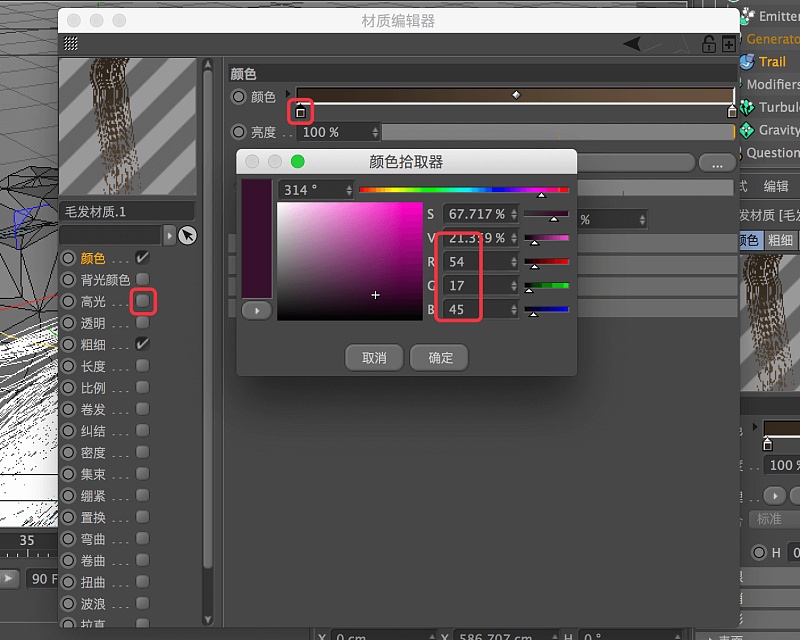Click the hair material preview thumbnail

[x=128, y=126]
